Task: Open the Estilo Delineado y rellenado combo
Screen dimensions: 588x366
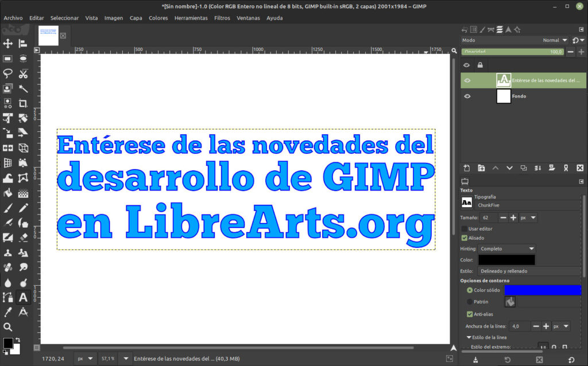Action: coord(529,271)
